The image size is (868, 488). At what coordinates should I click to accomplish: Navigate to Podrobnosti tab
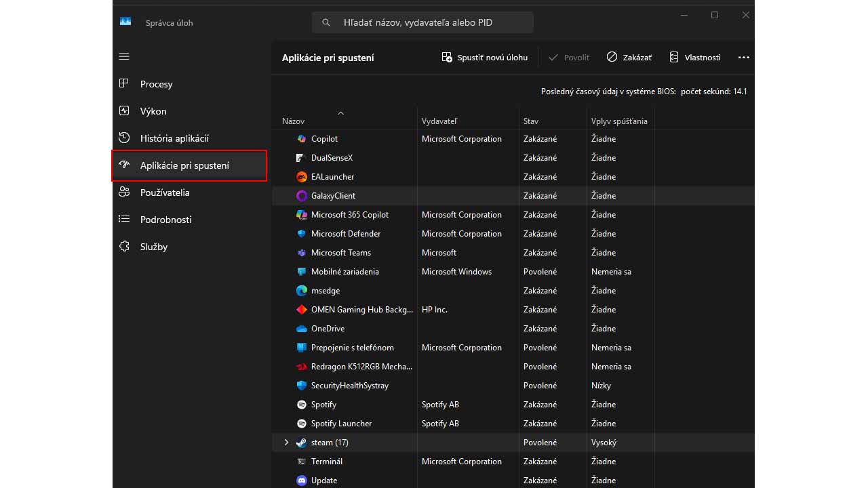point(190,220)
